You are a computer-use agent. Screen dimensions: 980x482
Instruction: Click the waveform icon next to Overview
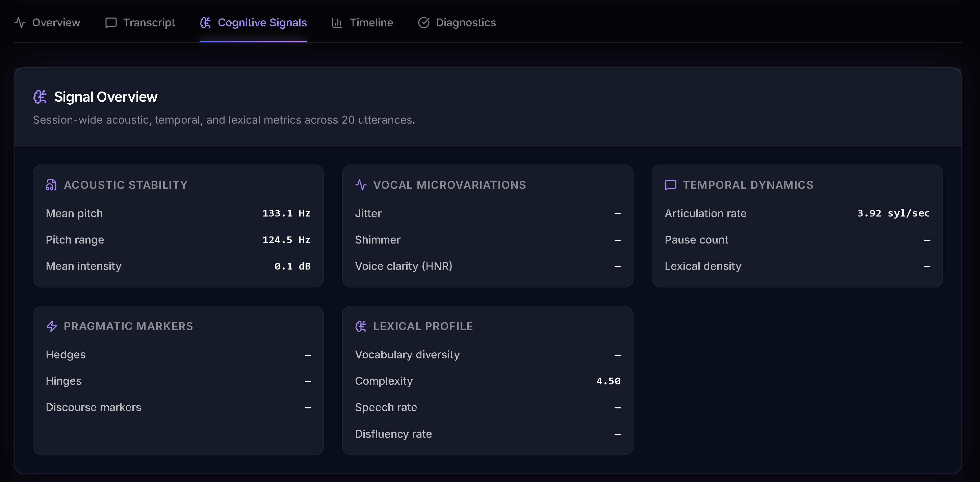pos(20,22)
